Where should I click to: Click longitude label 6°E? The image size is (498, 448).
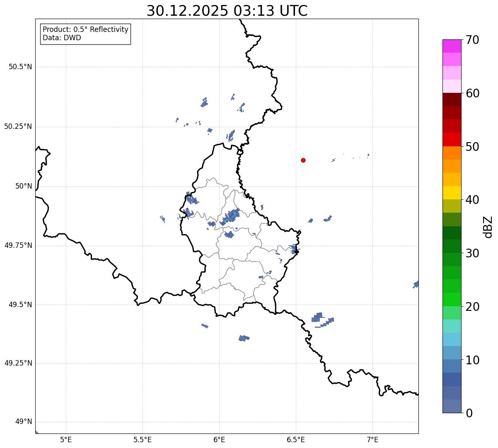coord(219,439)
